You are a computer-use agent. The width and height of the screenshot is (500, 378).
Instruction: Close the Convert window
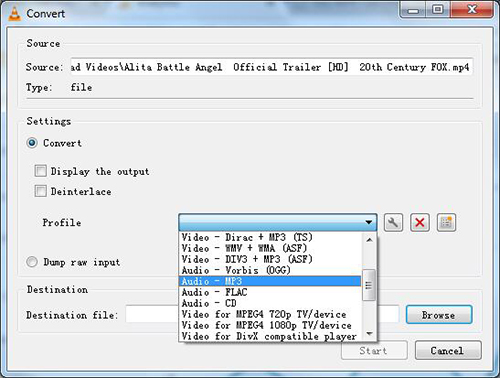coord(472,10)
